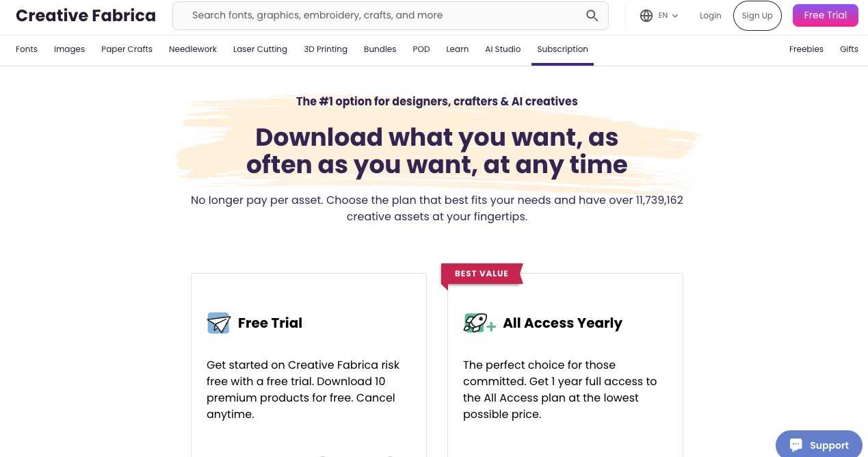
Task: Click the Creative Fabrica logo
Action: 86,16
